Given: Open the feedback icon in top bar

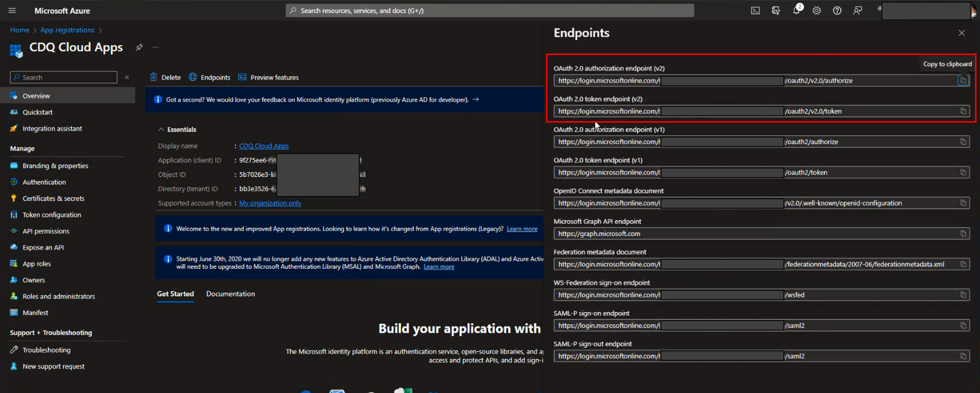Looking at the screenshot, I should point(857,11).
